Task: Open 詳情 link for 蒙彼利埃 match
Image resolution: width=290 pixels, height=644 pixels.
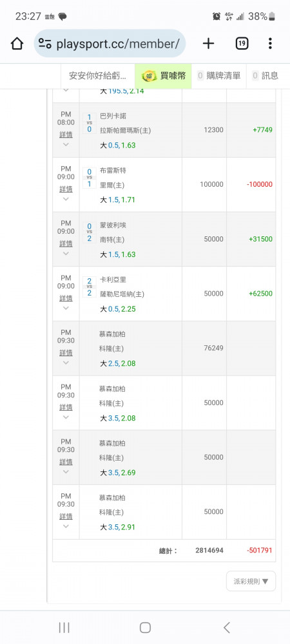Action: pyautogui.click(x=66, y=243)
